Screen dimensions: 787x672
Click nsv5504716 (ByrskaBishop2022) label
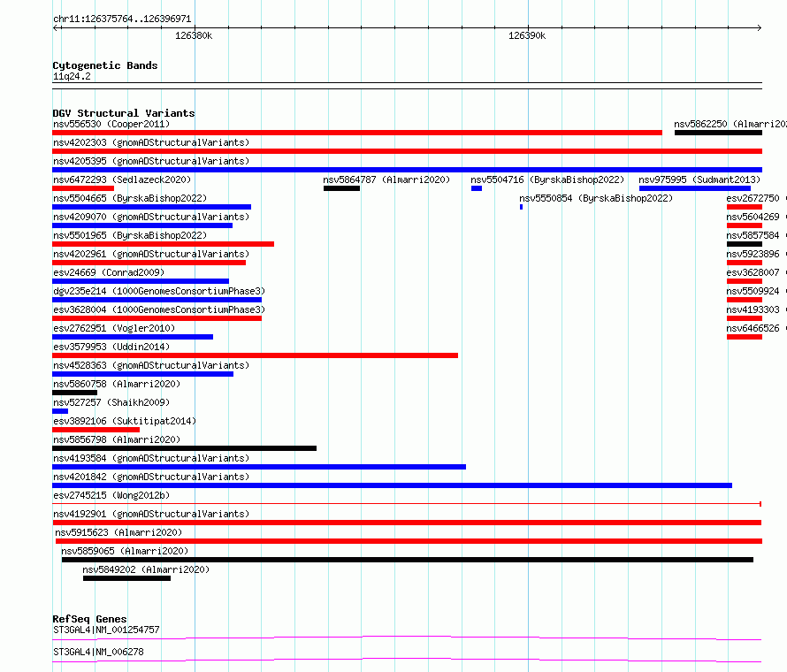547,179
